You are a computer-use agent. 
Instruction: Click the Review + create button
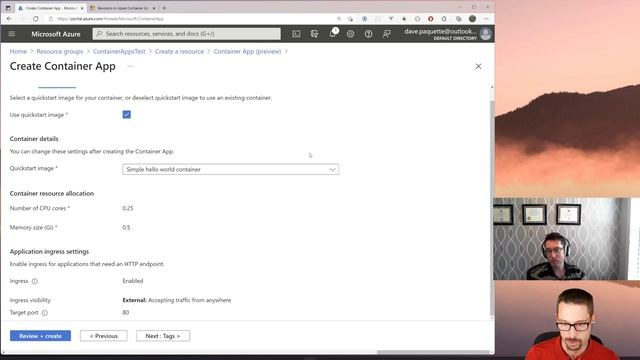pos(40,336)
